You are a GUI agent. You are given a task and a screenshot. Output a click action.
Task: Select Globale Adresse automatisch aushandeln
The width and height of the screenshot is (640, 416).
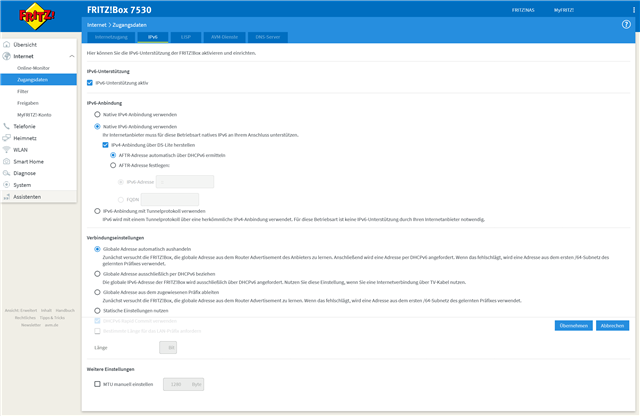tap(97, 249)
